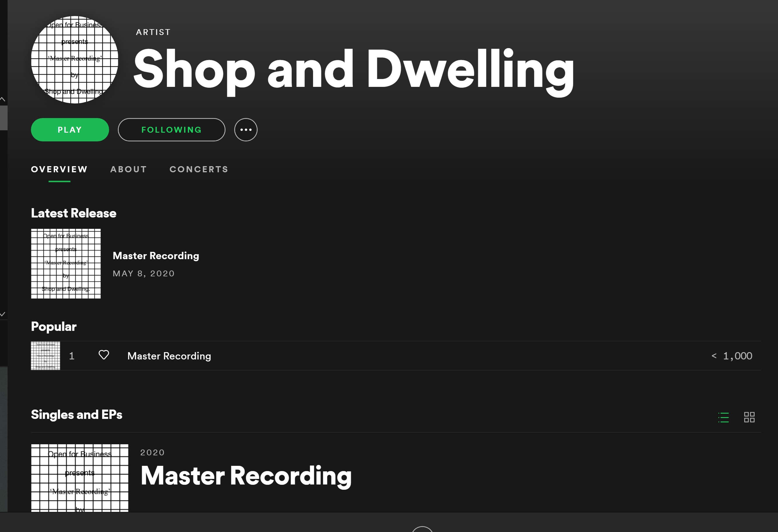
Task: Open the Master Recording latest release title
Action: click(x=156, y=256)
